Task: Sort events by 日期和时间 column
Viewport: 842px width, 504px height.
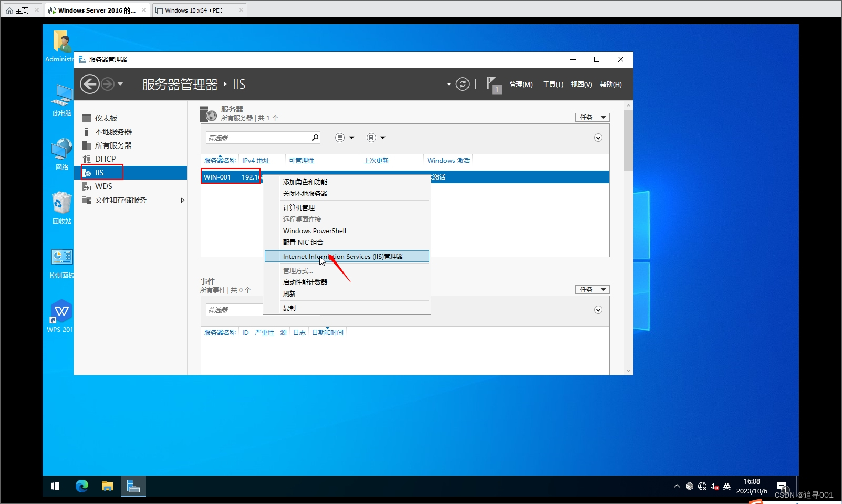Action: [328, 333]
